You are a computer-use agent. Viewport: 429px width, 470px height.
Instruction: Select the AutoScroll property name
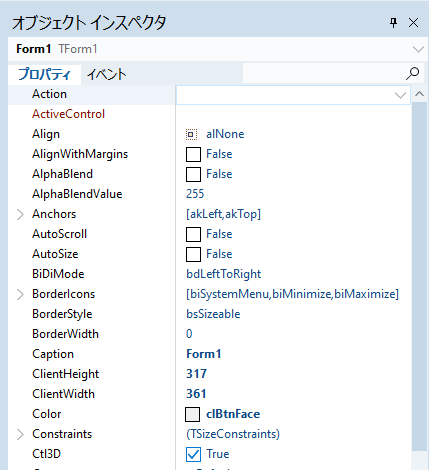pos(59,234)
